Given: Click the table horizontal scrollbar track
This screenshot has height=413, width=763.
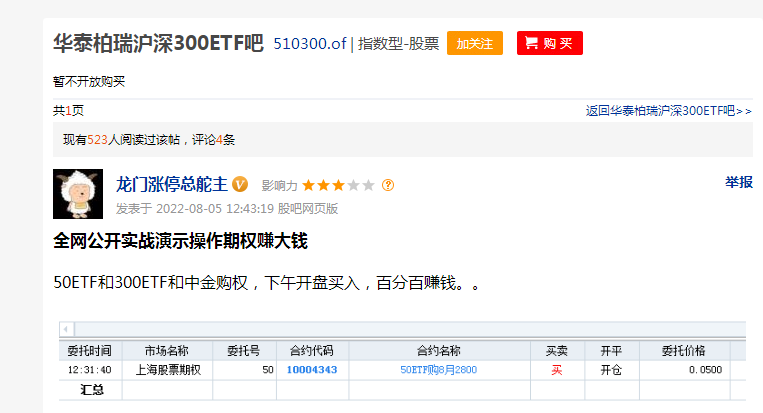Looking at the screenshot, I should [x=410, y=329].
